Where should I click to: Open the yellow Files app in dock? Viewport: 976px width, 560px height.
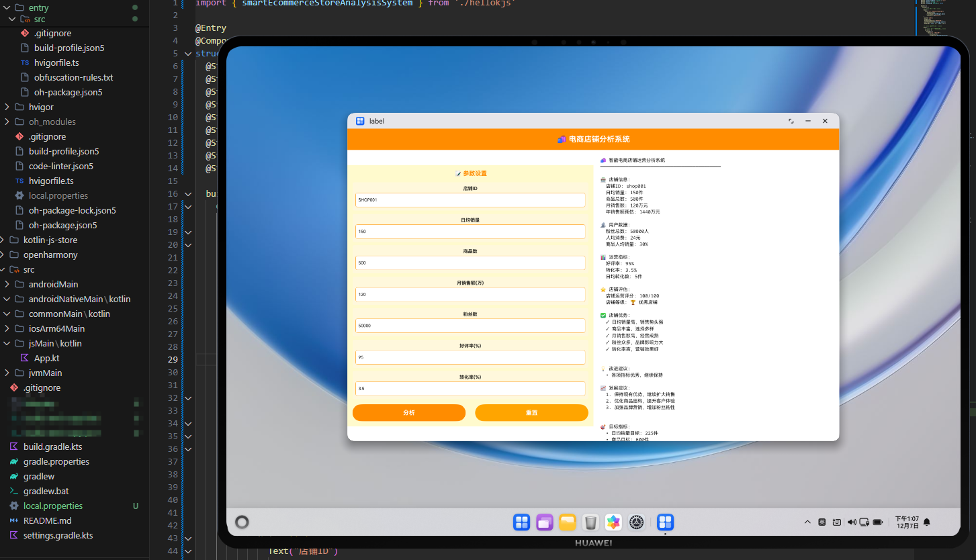568,522
